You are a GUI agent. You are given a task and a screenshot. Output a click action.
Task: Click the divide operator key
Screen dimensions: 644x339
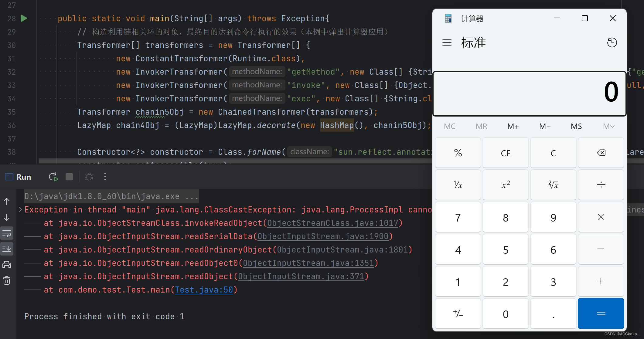tap(601, 185)
